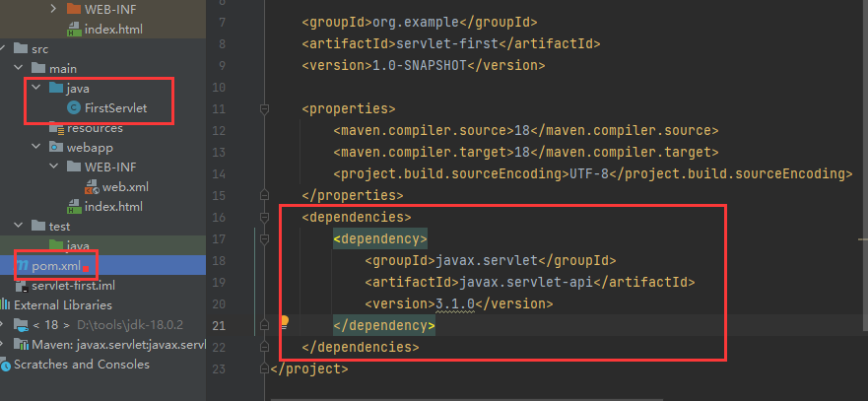This screenshot has width=868, height=401.
Task: Click the Maven pom.xml file icon
Action: coord(22,266)
